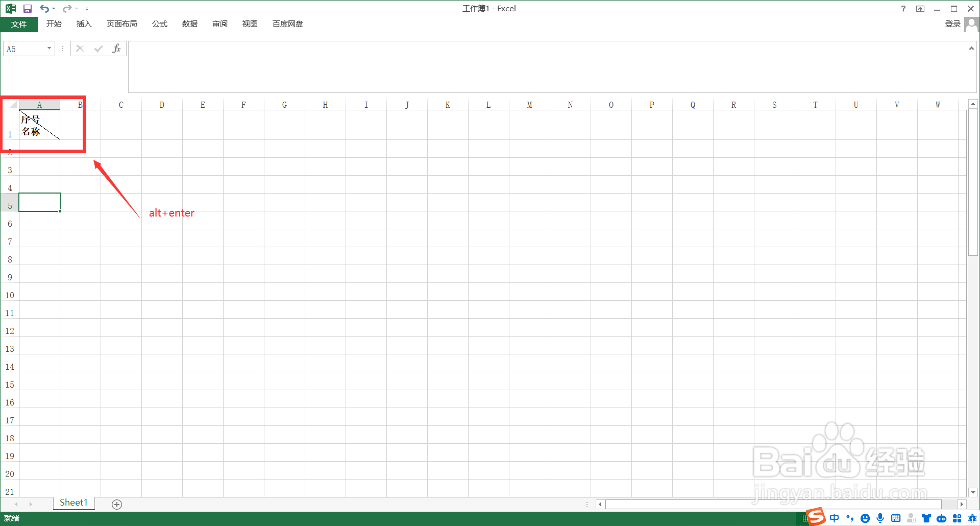Screen dimensions: 980x526
Task: Select column M header
Action: tap(529, 105)
